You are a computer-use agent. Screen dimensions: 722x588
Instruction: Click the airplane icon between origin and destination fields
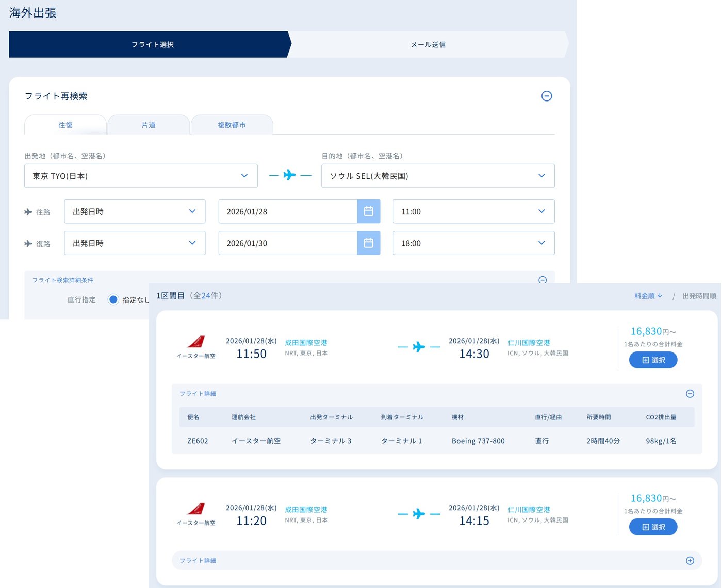click(x=290, y=175)
